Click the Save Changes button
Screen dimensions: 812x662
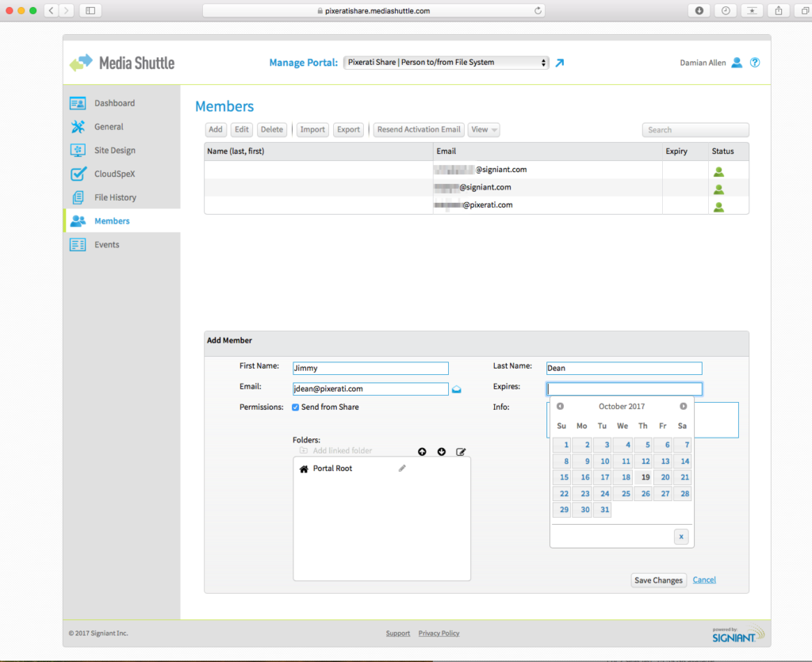[658, 580]
